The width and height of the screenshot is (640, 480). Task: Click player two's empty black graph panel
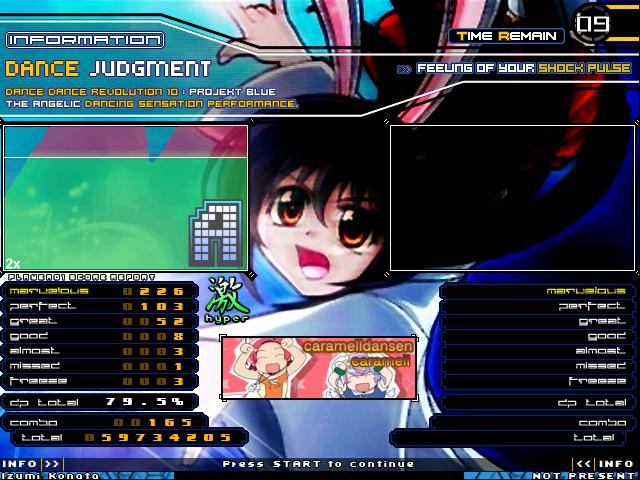[x=512, y=197]
